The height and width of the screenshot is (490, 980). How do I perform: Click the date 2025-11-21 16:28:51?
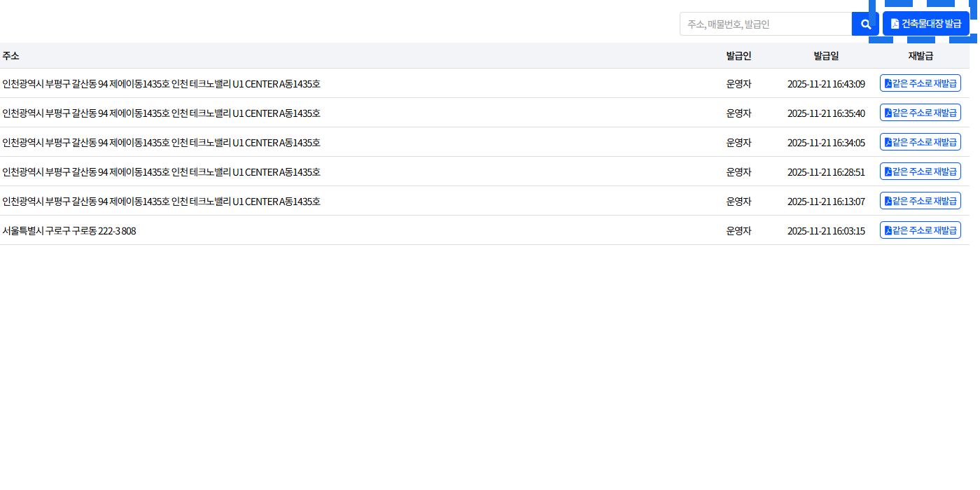(x=826, y=172)
